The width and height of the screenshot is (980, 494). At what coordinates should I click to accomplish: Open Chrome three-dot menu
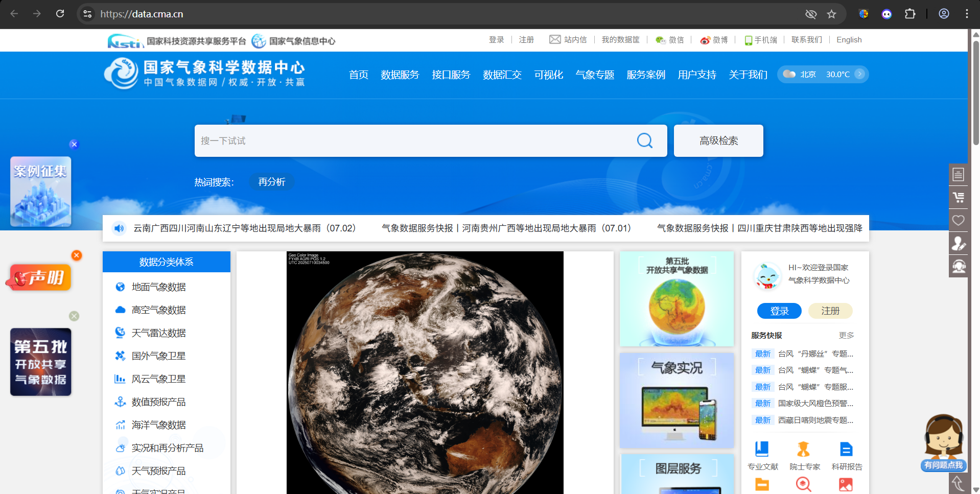point(967,14)
